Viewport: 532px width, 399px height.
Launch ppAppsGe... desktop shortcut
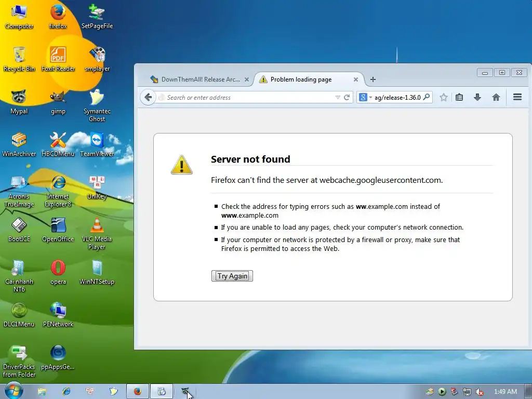click(58, 357)
